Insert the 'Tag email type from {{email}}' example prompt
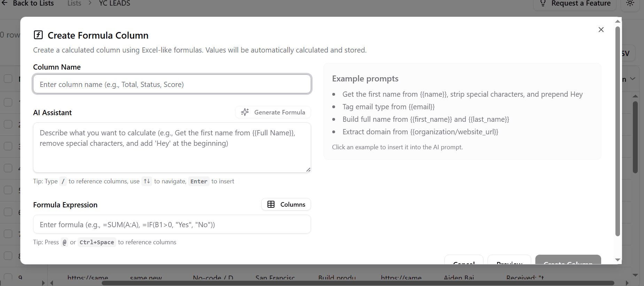 (388, 107)
